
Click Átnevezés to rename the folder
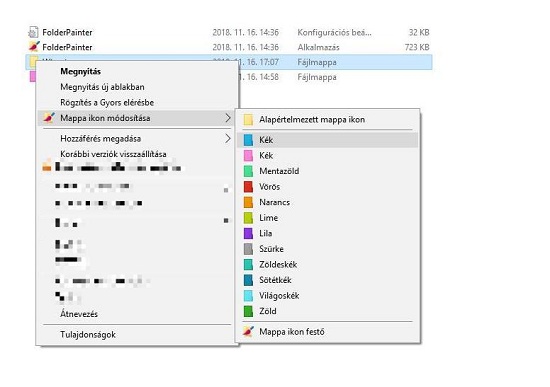[79, 314]
